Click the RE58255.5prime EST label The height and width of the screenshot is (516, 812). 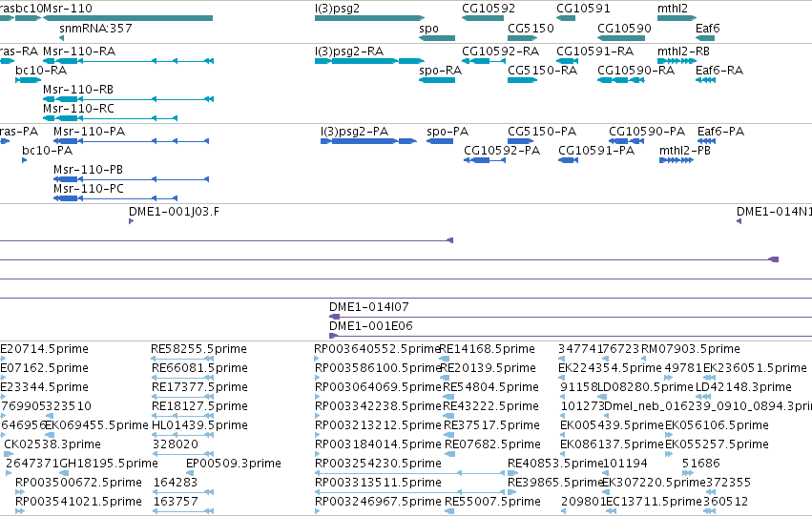pos(198,349)
